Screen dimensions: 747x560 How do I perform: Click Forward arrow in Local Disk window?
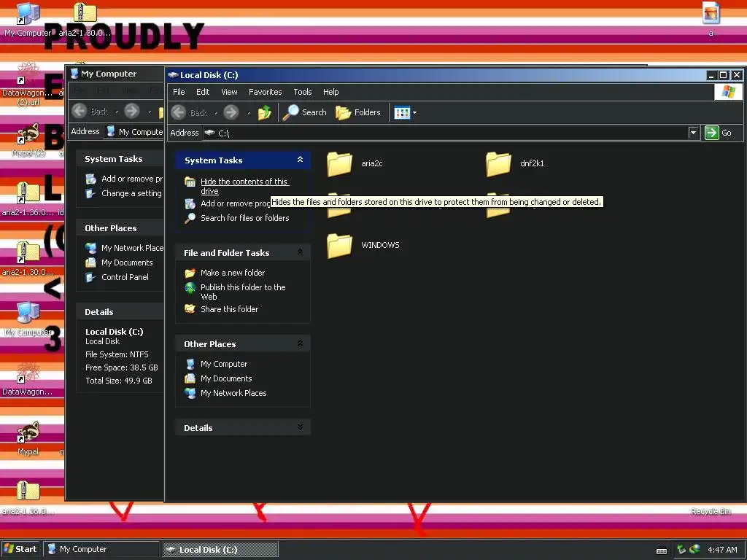tap(231, 113)
